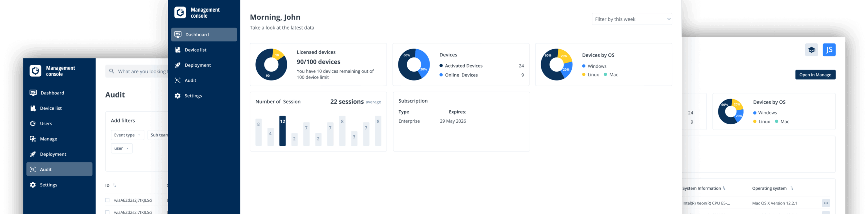Screen dimensions: 868x214
Task: Select the highlighted 12 sessions bar
Action: [x=282, y=131]
